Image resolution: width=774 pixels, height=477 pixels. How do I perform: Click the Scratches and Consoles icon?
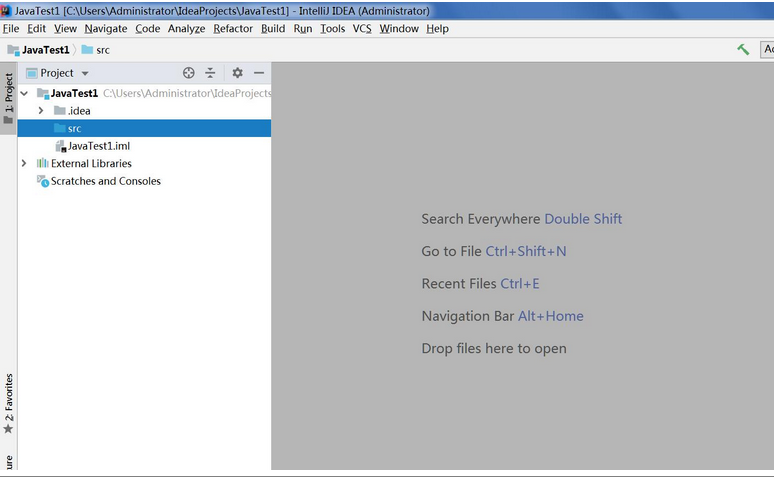42,181
